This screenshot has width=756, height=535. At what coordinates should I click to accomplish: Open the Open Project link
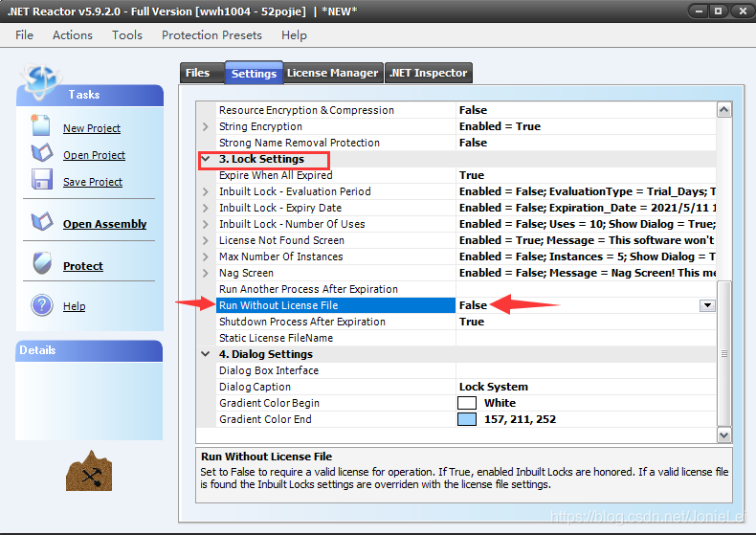click(94, 155)
